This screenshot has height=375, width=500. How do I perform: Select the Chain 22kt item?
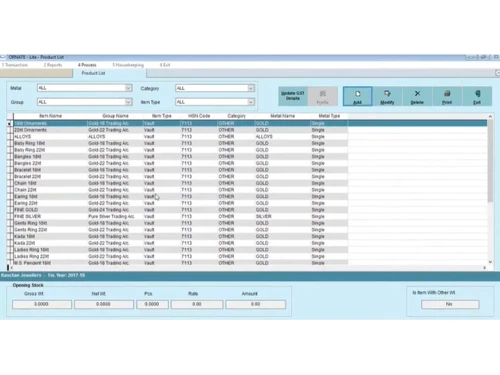tap(26, 190)
